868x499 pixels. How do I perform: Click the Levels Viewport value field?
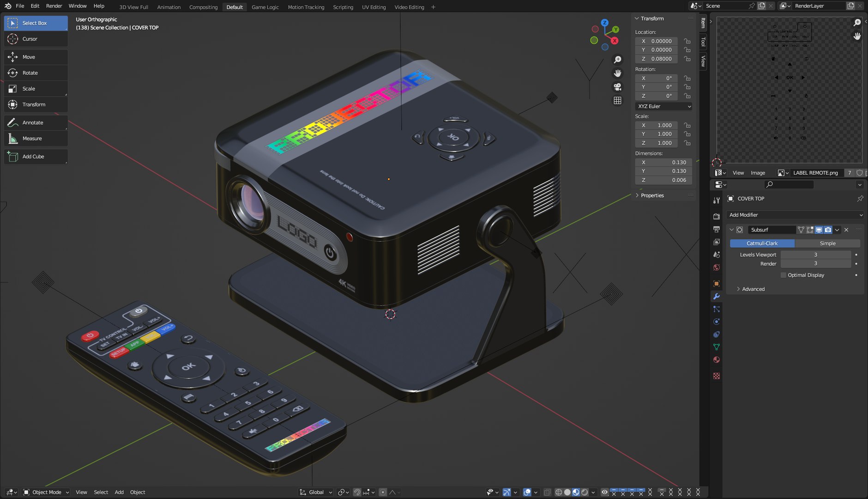[x=815, y=255]
